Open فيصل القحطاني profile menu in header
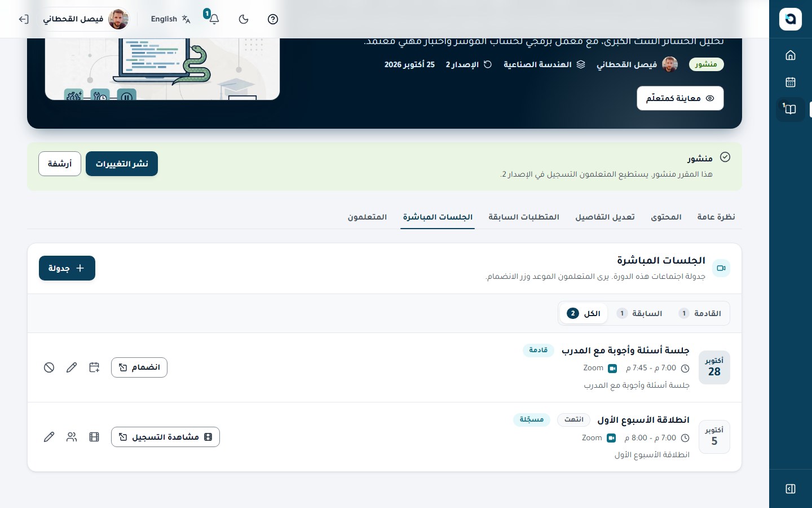The height and width of the screenshot is (508, 812). (x=86, y=19)
